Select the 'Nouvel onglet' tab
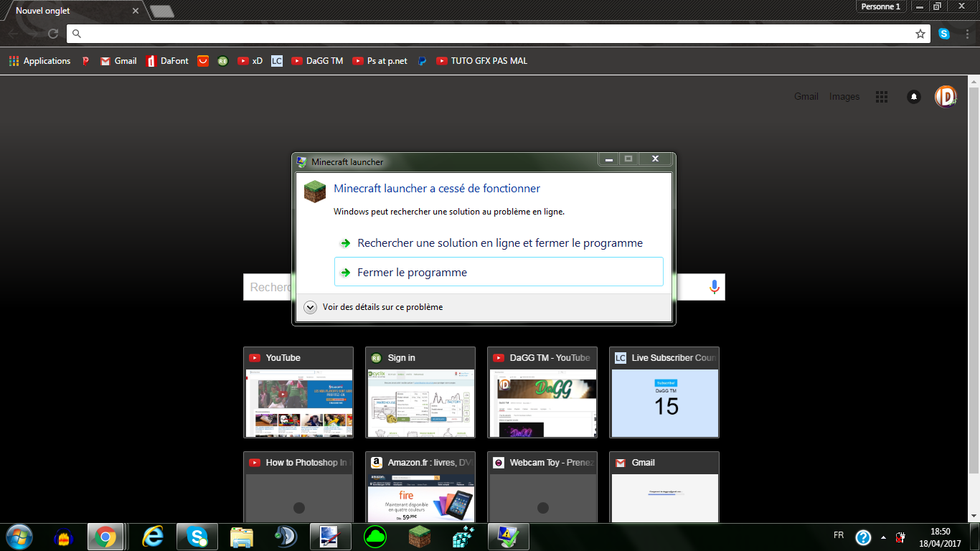Screen dimensions: 980x551 tap(72, 11)
